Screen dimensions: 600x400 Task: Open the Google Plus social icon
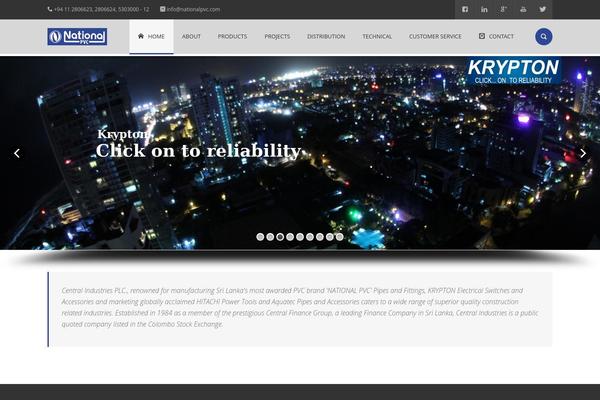504,9
